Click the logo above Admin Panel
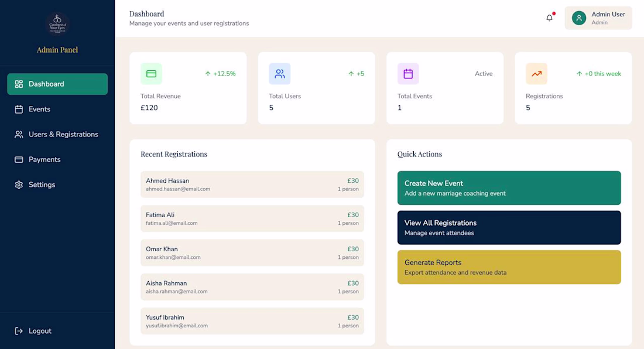 (x=57, y=24)
